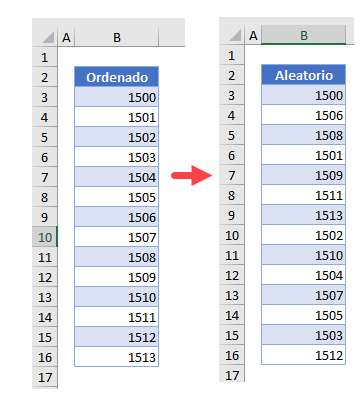Select the cell 1506 under Ordenado
The width and height of the screenshot is (363, 412).
tap(117, 217)
